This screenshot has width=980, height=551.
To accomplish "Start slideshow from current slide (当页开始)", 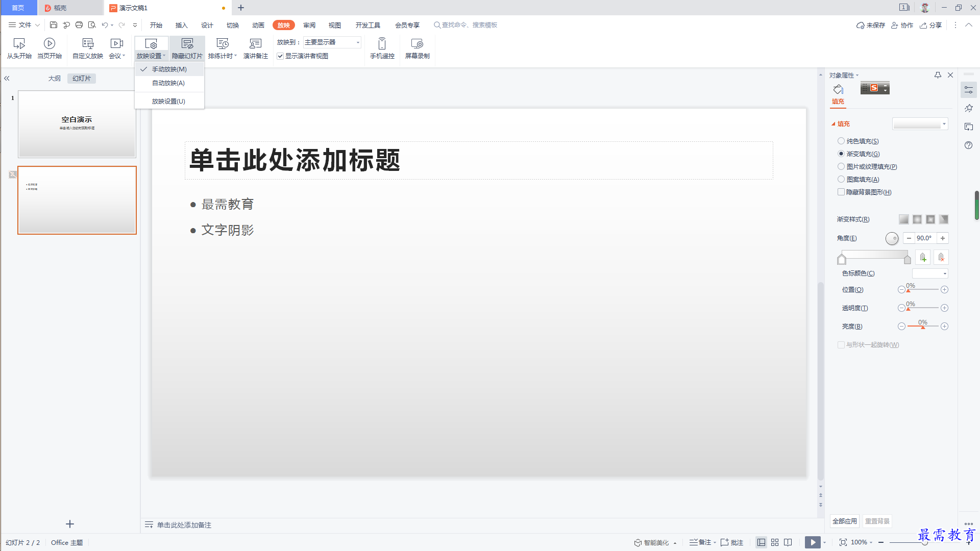I will pyautogui.click(x=50, y=48).
